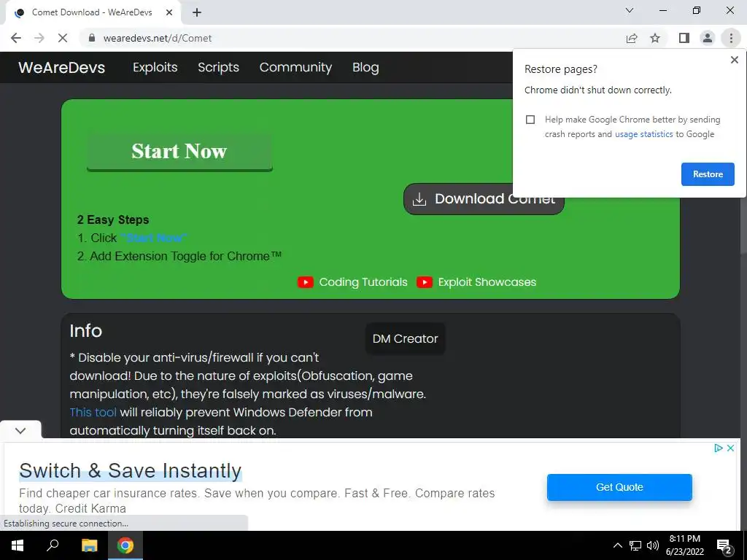Image resolution: width=747 pixels, height=560 pixels.
Task: Go back using the browser back arrow
Action: click(16, 38)
